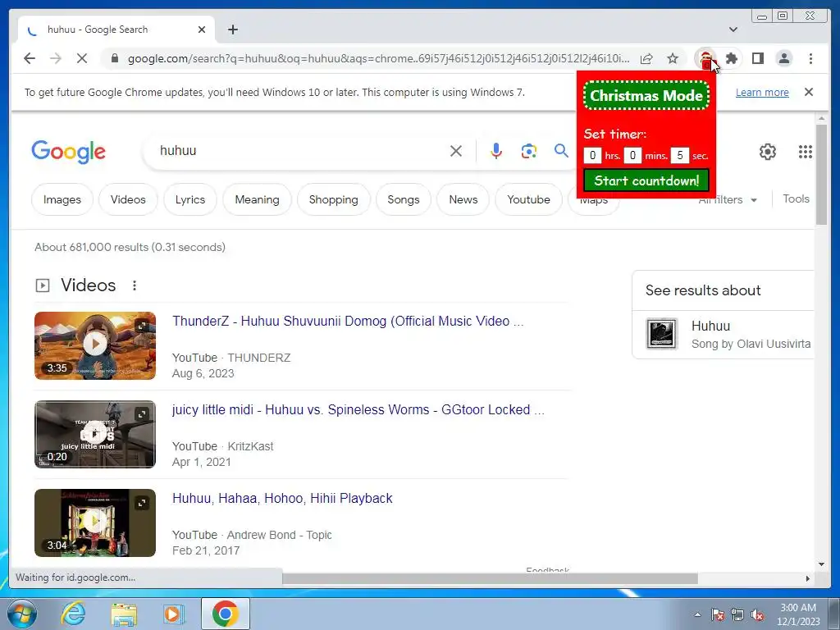Viewport: 840px width, 630px height.
Task: Dismiss the Chrome update notice
Action: (x=809, y=92)
